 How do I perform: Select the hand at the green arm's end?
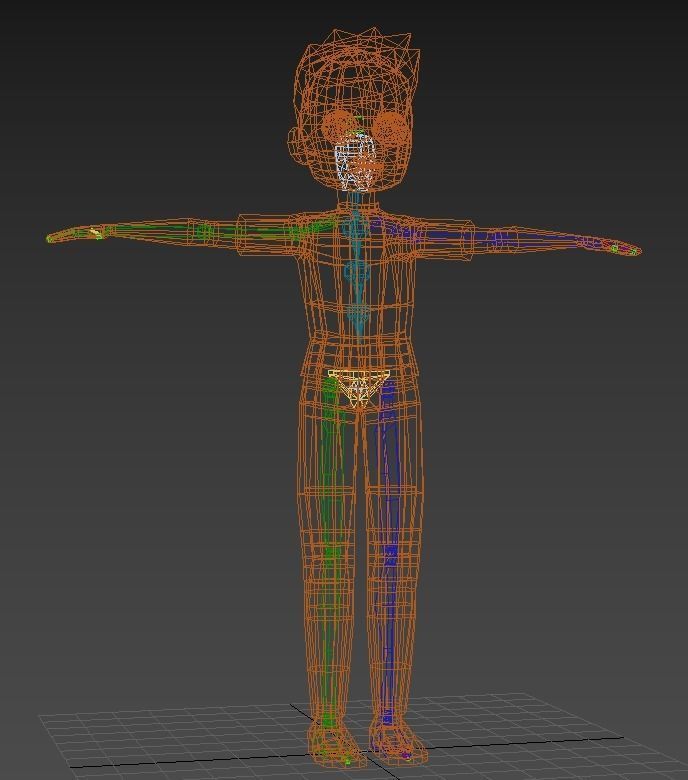pyautogui.click(x=75, y=234)
